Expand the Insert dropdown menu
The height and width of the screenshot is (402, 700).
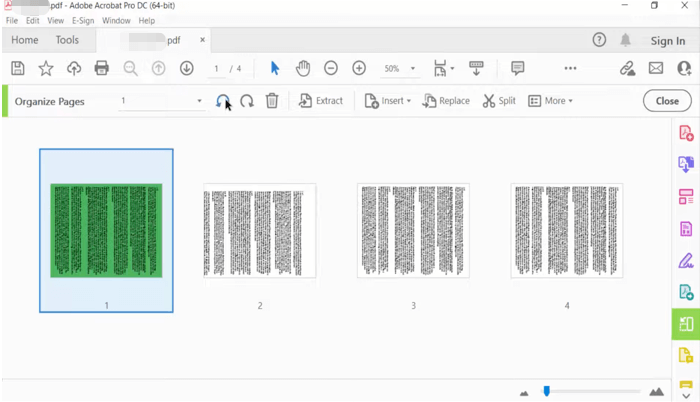tap(388, 101)
